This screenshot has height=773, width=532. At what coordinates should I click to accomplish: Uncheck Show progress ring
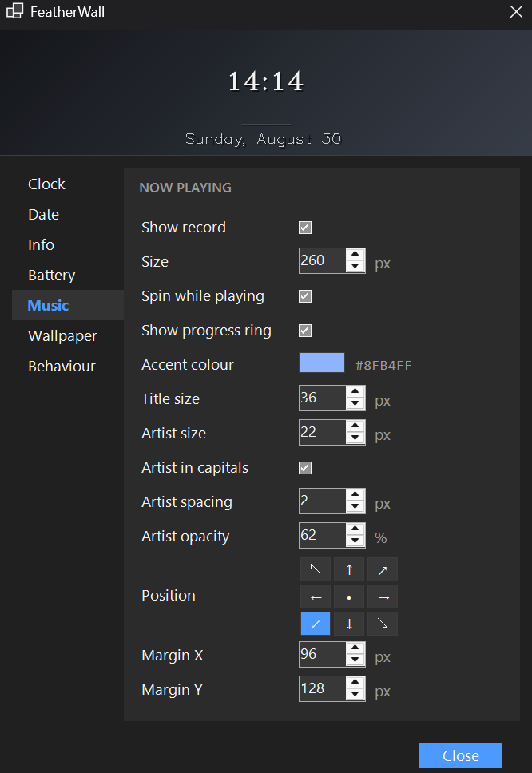[x=305, y=331]
